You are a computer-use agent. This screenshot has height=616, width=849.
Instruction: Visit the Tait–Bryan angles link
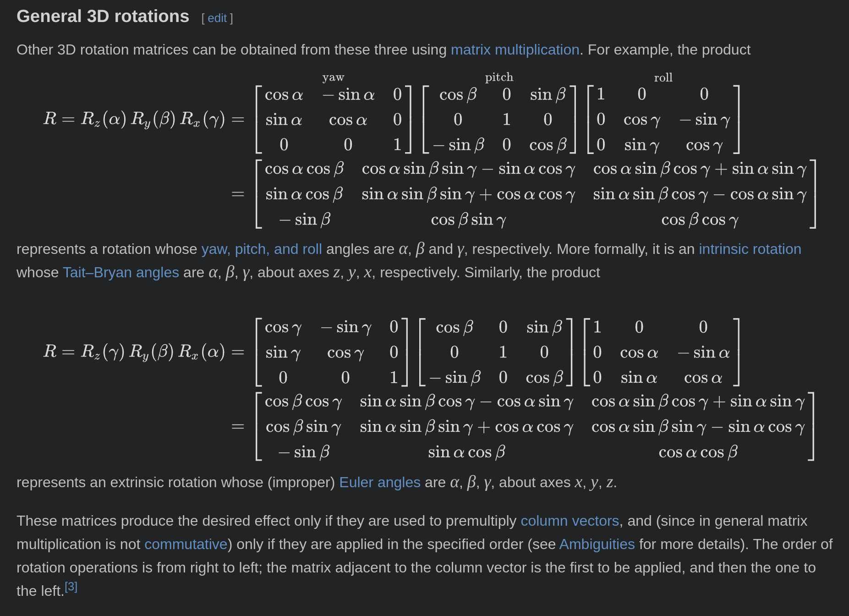121,272
